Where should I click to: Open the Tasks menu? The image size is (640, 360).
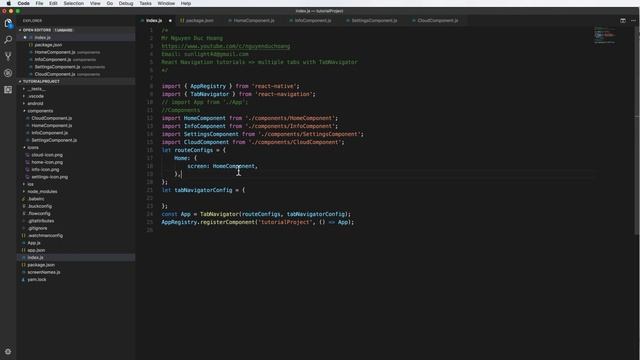(145, 3)
